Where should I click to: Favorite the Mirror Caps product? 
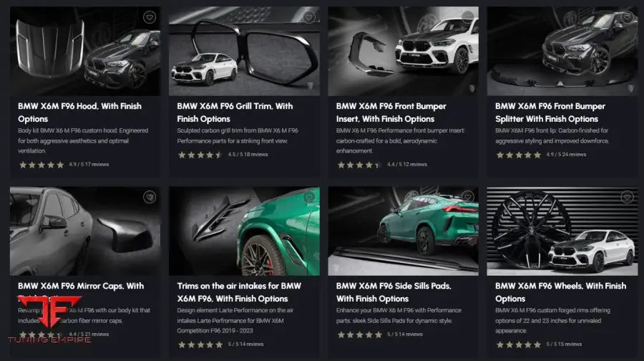(149, 197)
